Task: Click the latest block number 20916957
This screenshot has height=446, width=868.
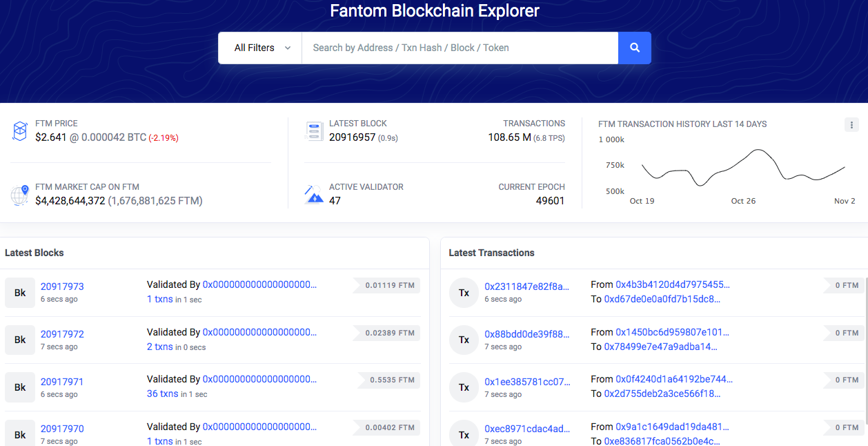Action: [x=352, y=137]
